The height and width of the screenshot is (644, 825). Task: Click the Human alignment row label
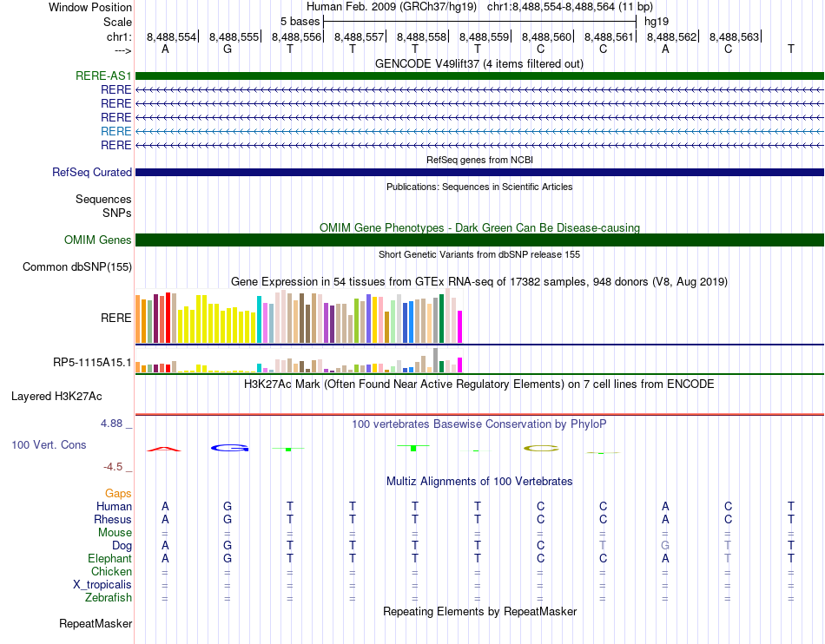click(x=114, y=506)
